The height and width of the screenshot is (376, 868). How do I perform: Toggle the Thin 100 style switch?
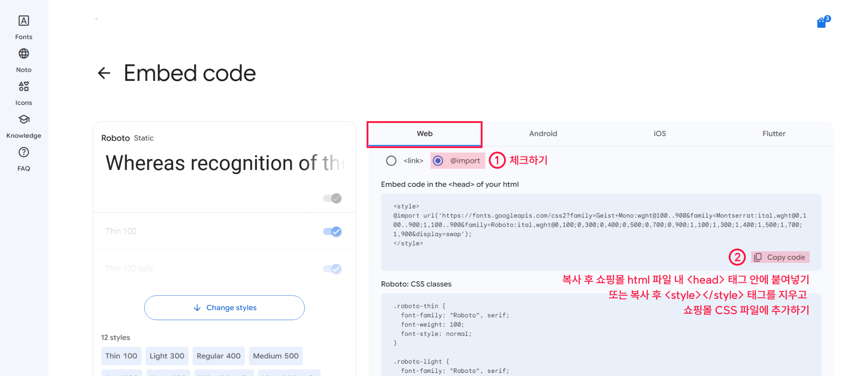coord(332,232)
